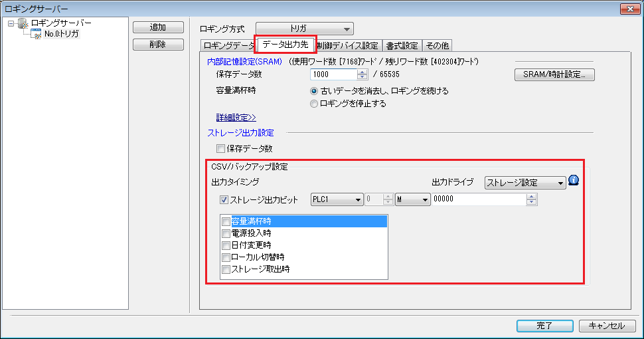The width and height of the screenshot is (644, 339).
Task: Click the 追加 button
Action: tap(158, 28)
